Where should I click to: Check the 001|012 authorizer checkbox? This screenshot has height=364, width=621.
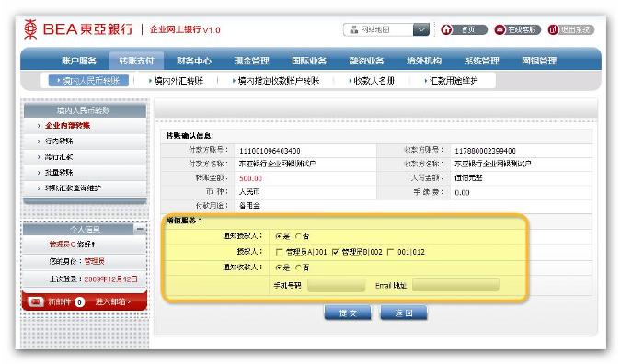tap(390, 252)
